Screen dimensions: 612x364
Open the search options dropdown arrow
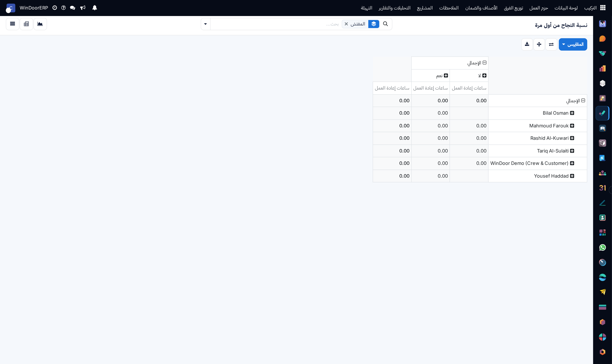point(205,24)
